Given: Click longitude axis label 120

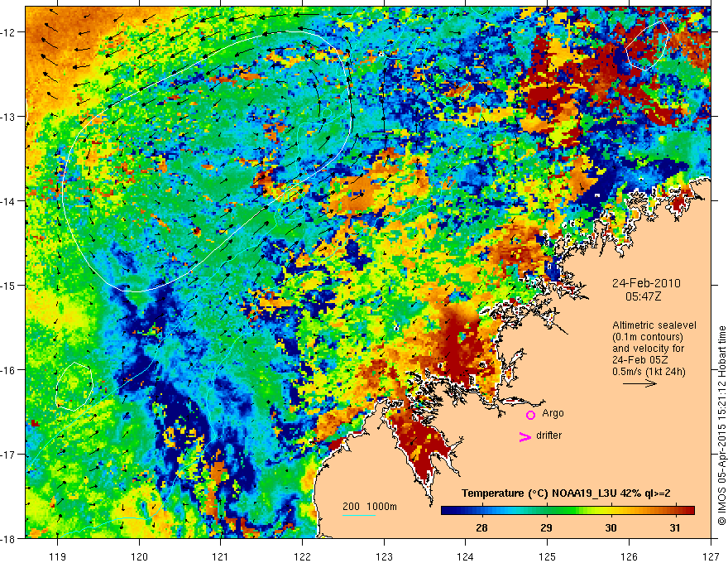Looking at the screenshot, I should pyautogui.click(x=139, y=556).
